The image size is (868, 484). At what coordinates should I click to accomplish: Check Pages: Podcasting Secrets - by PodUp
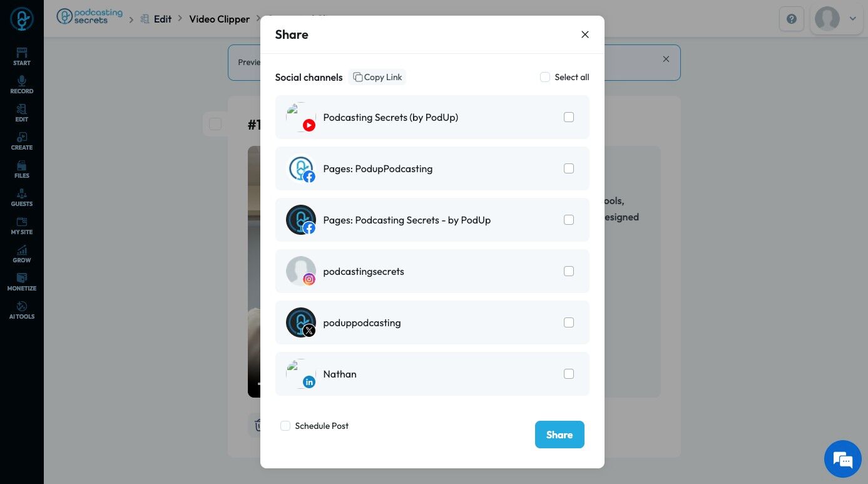(569, 220)
